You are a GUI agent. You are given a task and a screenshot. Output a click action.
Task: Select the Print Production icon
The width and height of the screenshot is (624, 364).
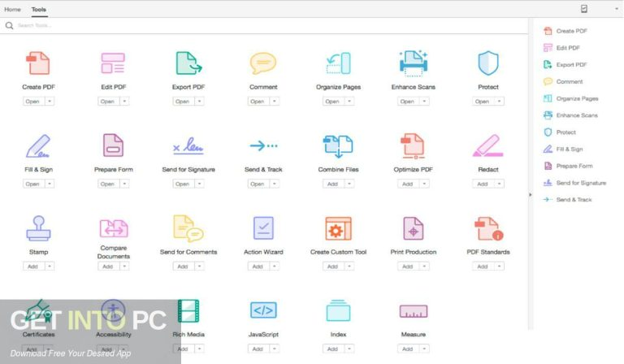413,228
